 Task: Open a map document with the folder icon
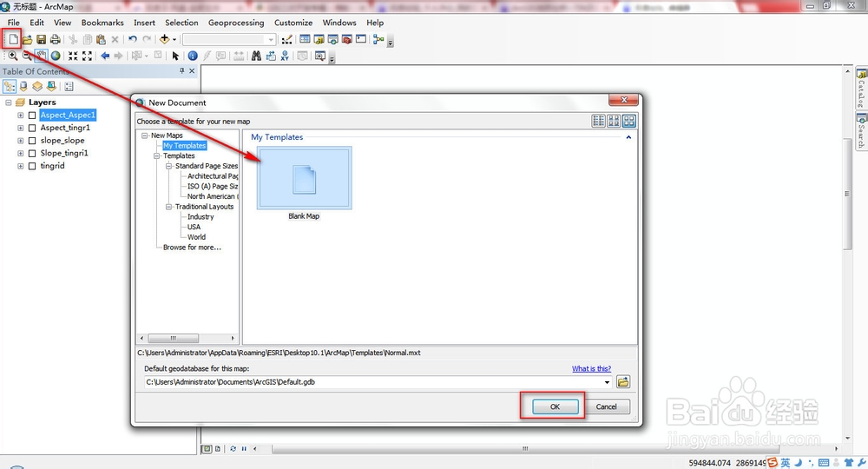pyautogui.click(x=27, y=39)
